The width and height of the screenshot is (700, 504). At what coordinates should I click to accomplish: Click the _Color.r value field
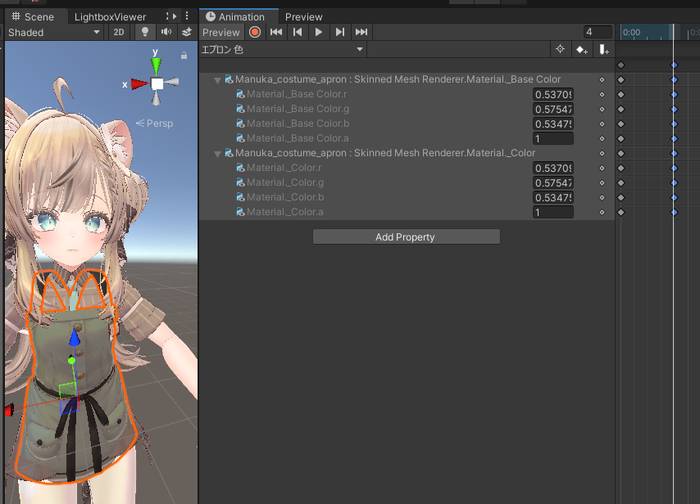553,168
